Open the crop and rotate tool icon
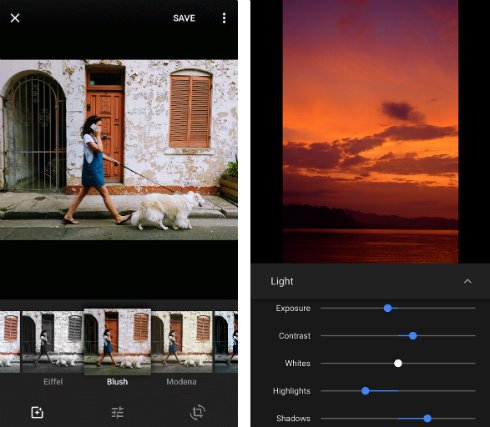 point(197,412)
